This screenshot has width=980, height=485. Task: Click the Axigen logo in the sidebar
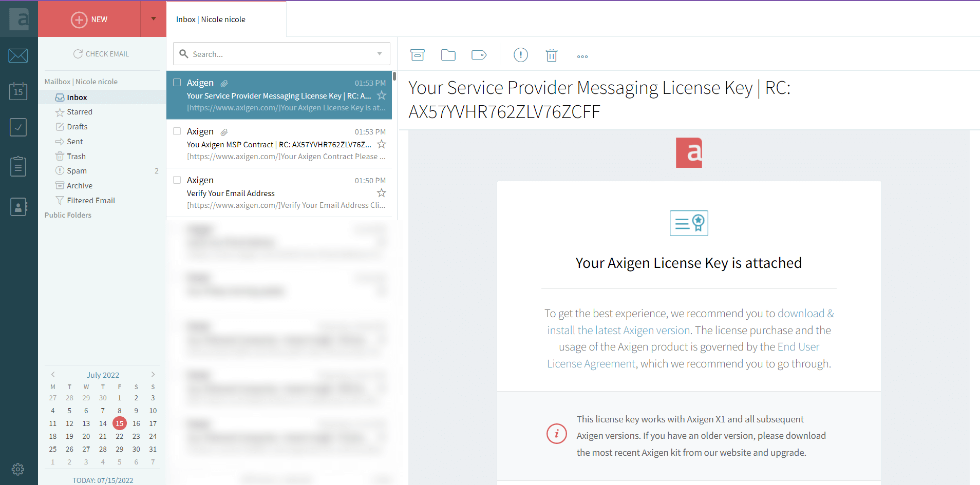[19, 19]
